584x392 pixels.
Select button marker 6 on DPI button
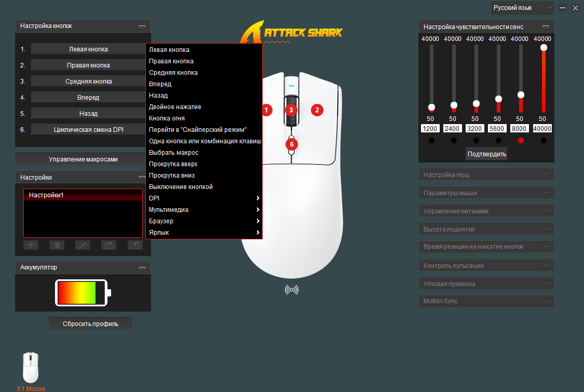(x=292, y=144)
